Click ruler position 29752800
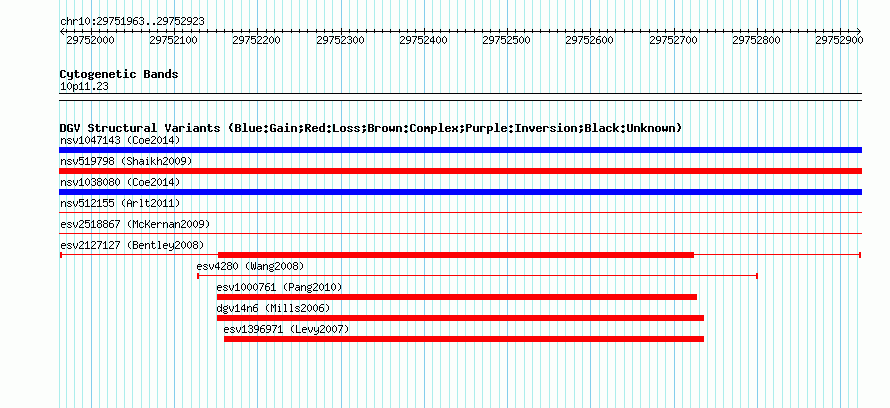 coord(757,40)
